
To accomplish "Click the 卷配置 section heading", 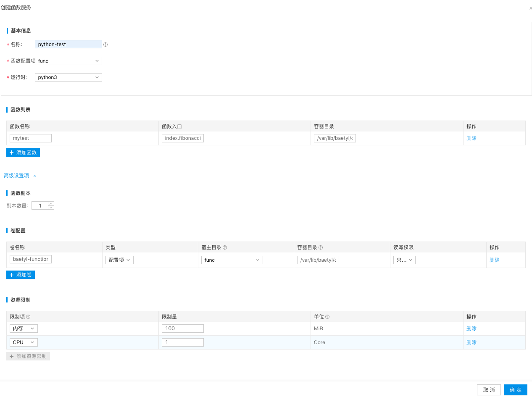I will point(18,231).
